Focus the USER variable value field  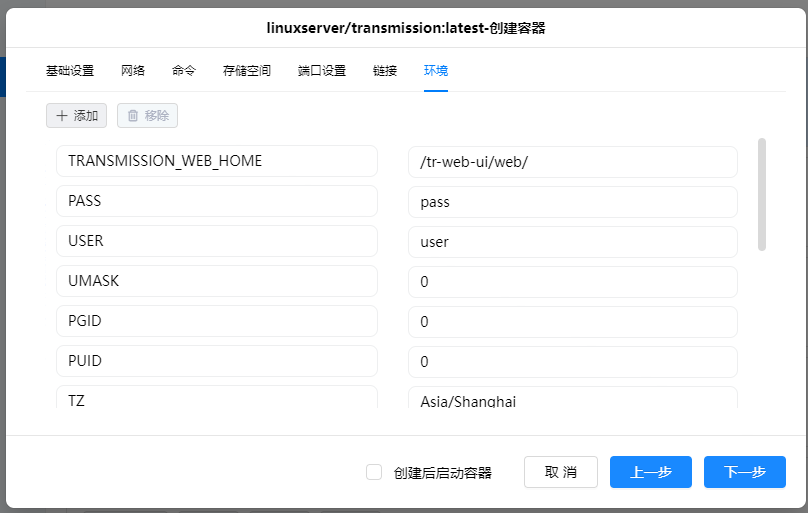click(572, 242)
